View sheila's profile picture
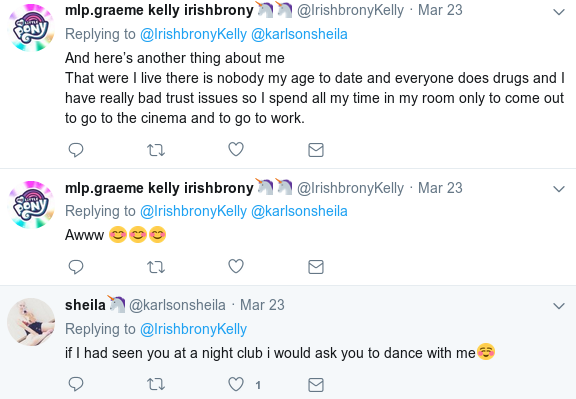The height and width of the screenshot is (399, 576). [x=31, y=322]
